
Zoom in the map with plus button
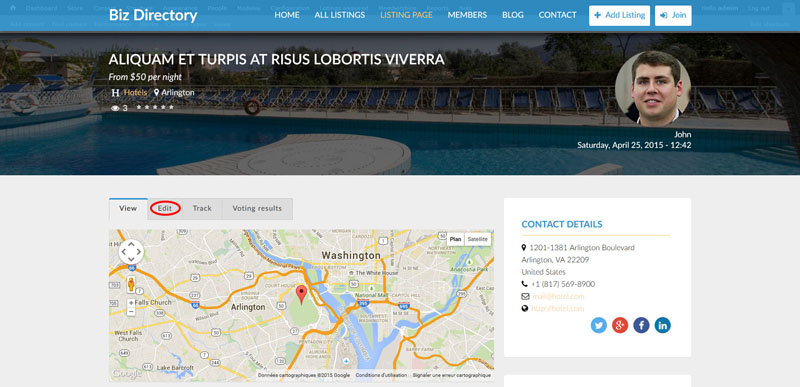[x=131, y=303]
